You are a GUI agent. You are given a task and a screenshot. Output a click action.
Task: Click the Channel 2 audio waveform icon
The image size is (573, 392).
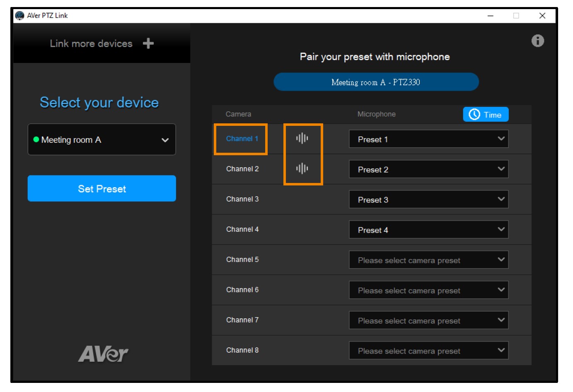coord(302,168)
